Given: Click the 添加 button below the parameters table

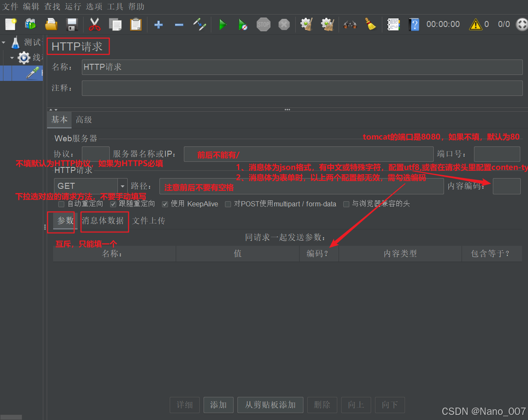Looking at the screenshot, I should [x=219, y=405].
